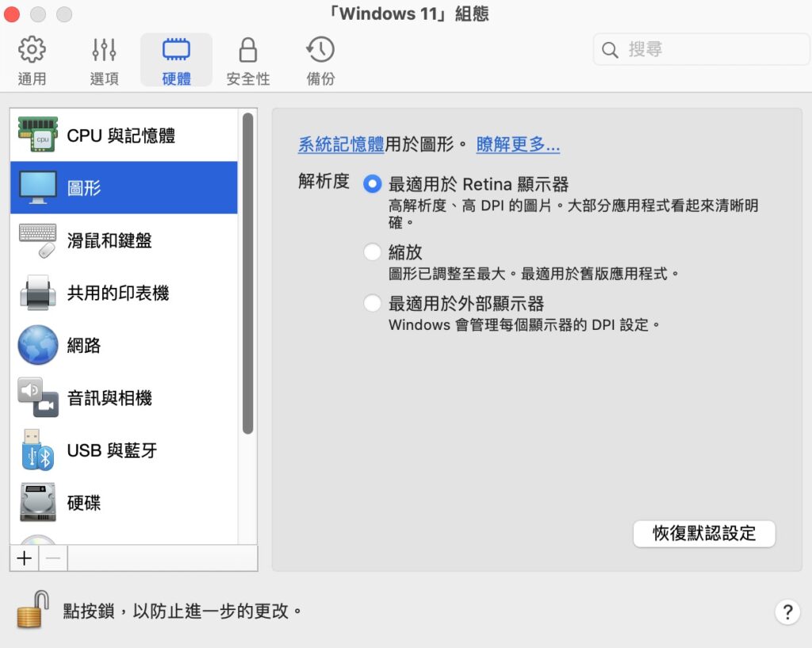Select 圖形 row label in the list

pos(84,187)
